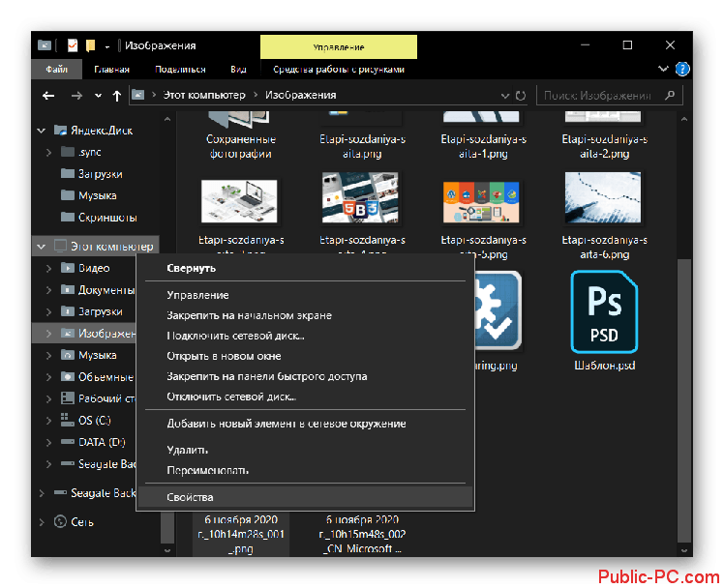Viewport: 724px width, 588px height.
Task: Choose Удалить in context menu
Action: point(305,450)
